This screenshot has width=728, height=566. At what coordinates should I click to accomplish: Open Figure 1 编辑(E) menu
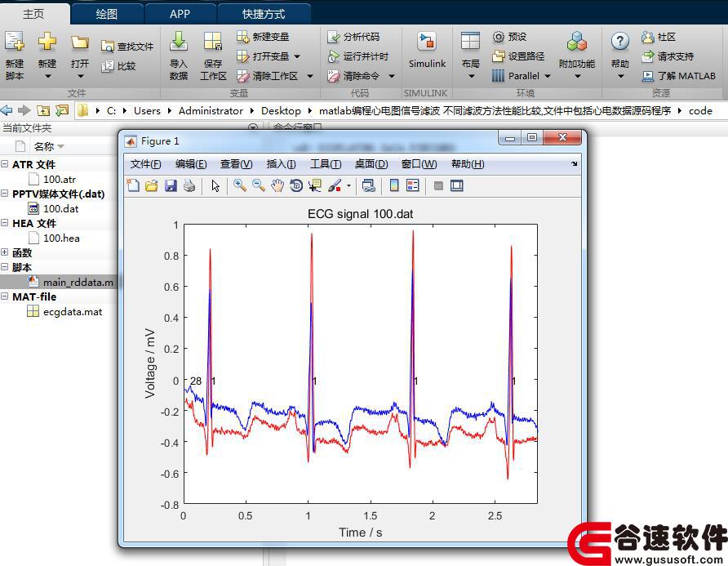191,164
